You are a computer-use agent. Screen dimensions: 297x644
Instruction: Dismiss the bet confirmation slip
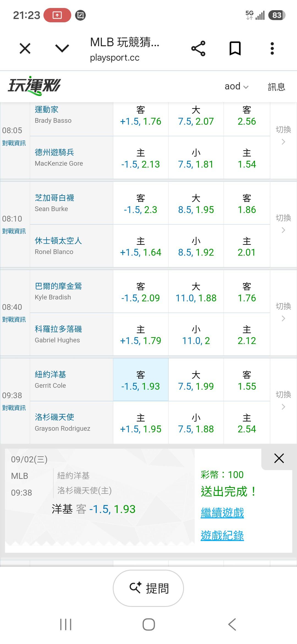(279, 458)
